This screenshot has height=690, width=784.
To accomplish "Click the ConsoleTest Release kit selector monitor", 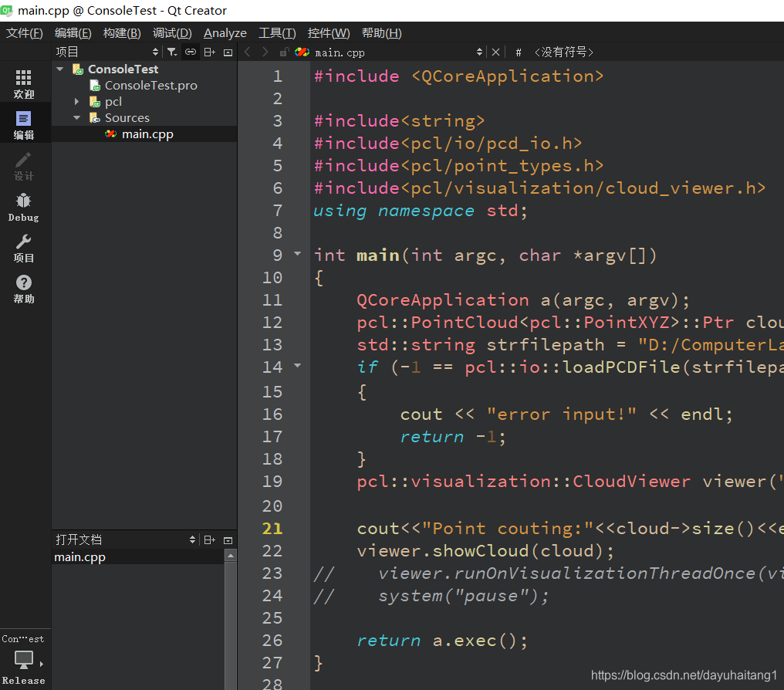I will pos(23,660).
